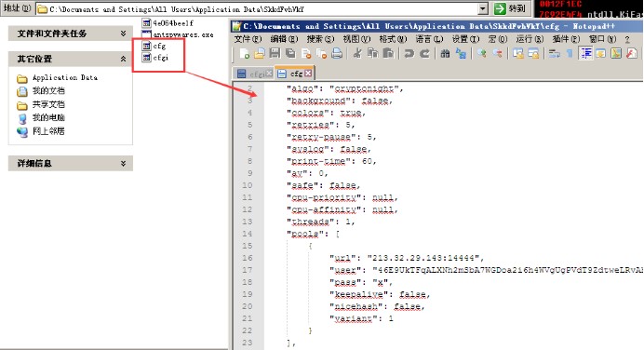Open the ? help menu
Viewport: 644px width, 350px height.
[627, 39]
